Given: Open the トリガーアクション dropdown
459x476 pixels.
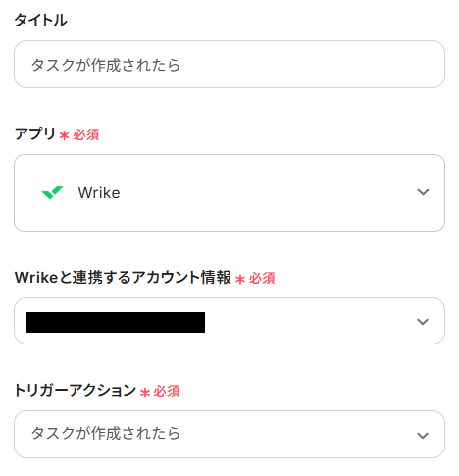Looking at the screenshot, I should pos(229,434).
